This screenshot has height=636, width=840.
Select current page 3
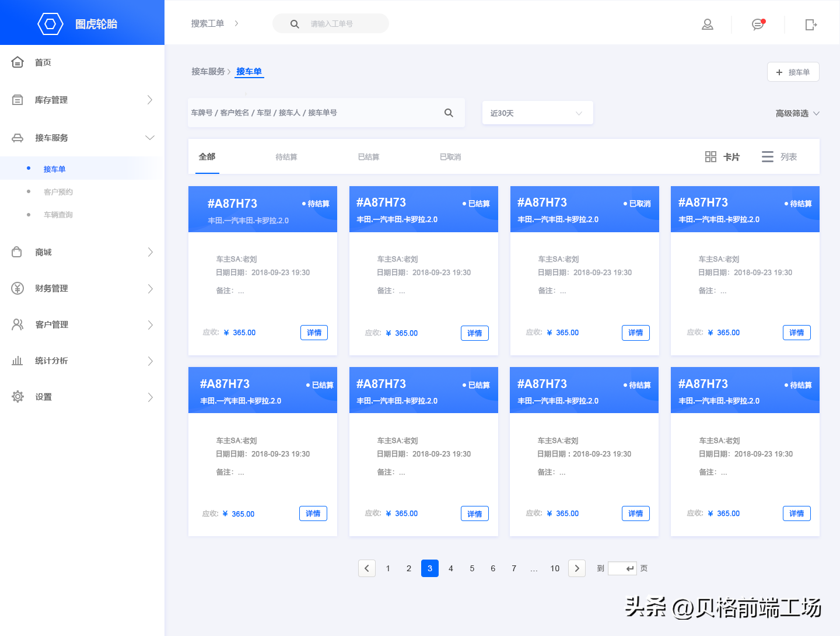pos(430,568)
